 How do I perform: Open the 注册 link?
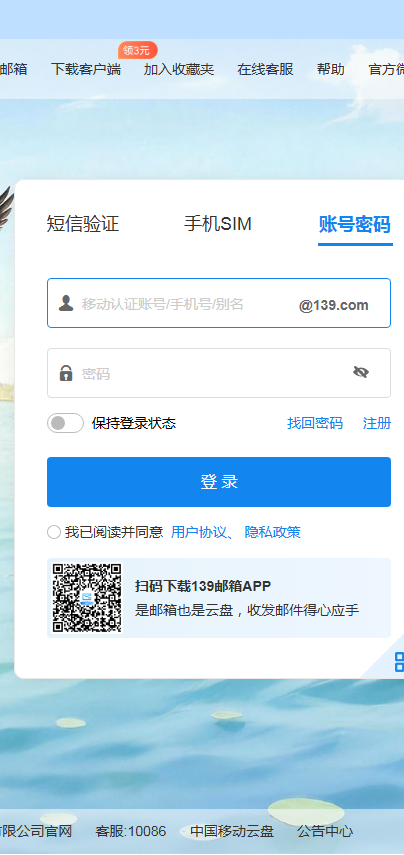(377, 423)
